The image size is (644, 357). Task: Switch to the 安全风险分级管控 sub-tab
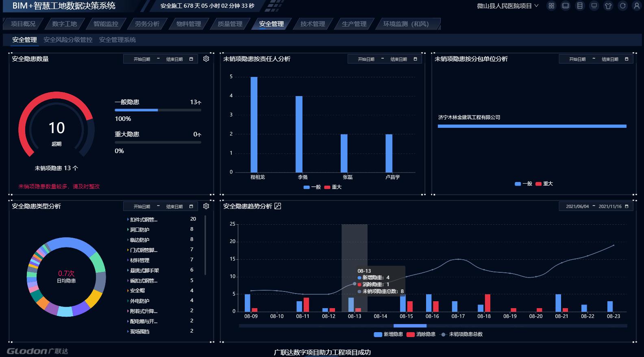click(68, 40)
